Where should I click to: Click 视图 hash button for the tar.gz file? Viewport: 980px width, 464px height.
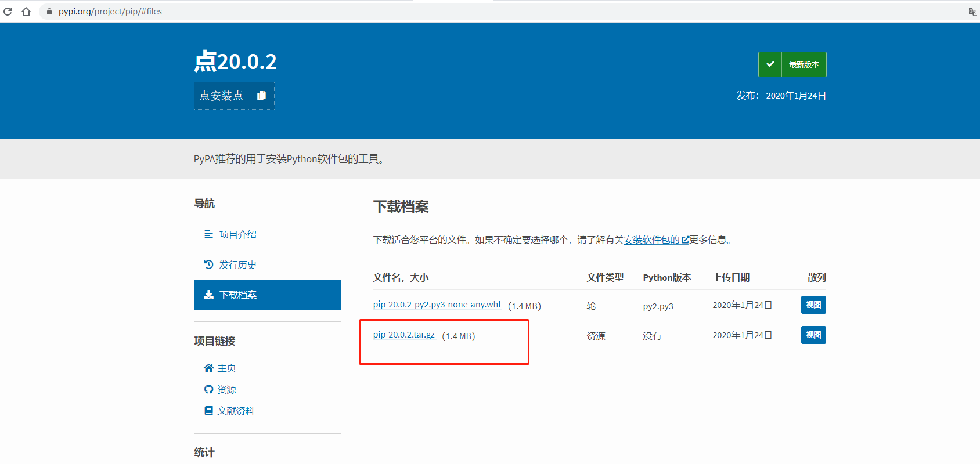813,335
